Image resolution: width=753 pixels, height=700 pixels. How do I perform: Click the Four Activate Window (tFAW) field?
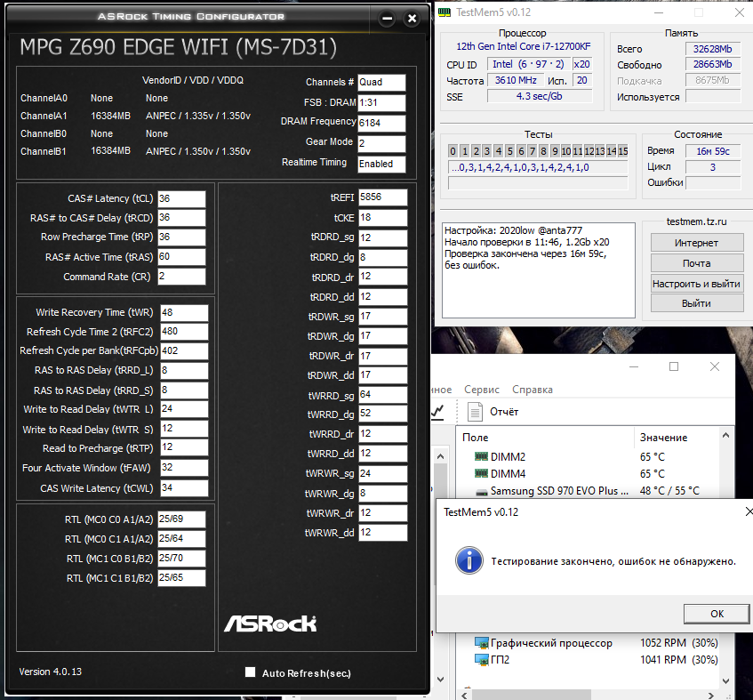click(184, 468)
